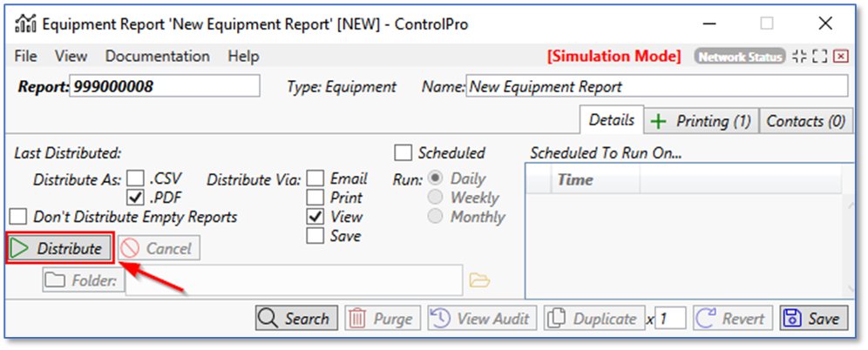Click the Network Status indicator
The height and width of the screenshot is (350, 868).
[x=739, y=57]
